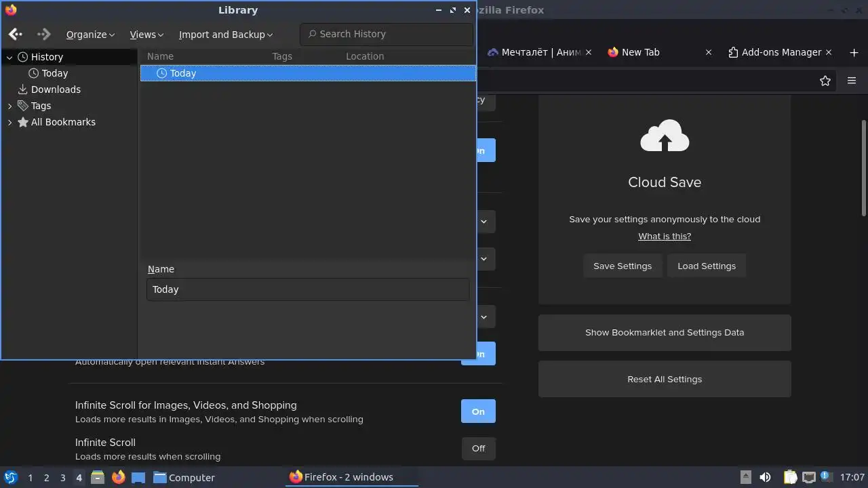Screen dimensions: 868x488
Task: Open volume control in system tray
Action: [765, 477]
